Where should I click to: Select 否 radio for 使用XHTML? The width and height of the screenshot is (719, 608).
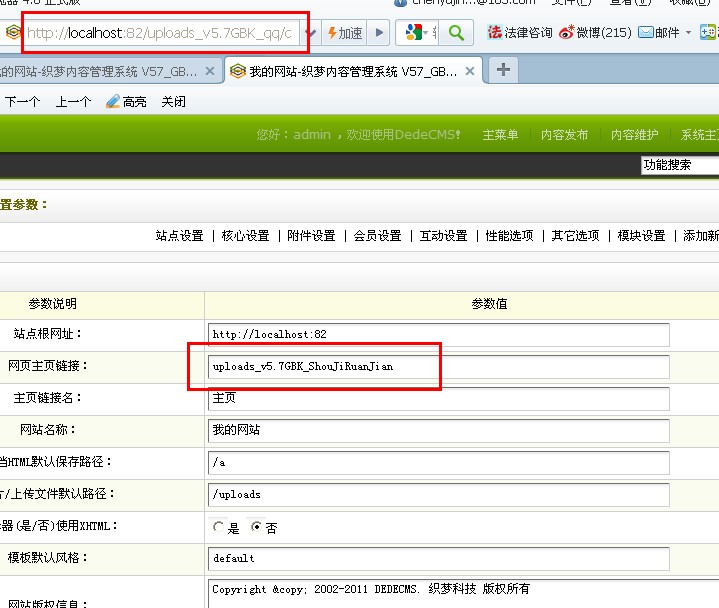pyautogui.click(x=256, y=527)
